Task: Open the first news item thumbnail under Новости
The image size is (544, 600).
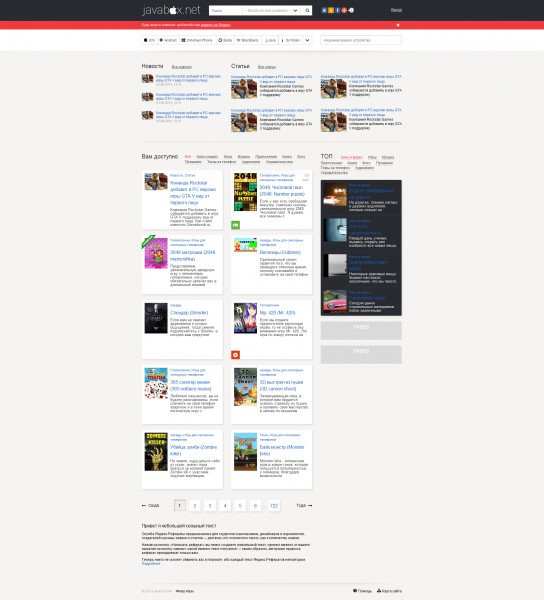Action: [x=147, y=79]
